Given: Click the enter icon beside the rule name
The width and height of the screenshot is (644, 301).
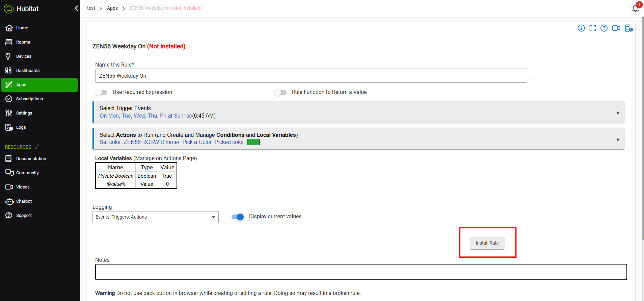Looking at the screenshot, I should point(534,77).
